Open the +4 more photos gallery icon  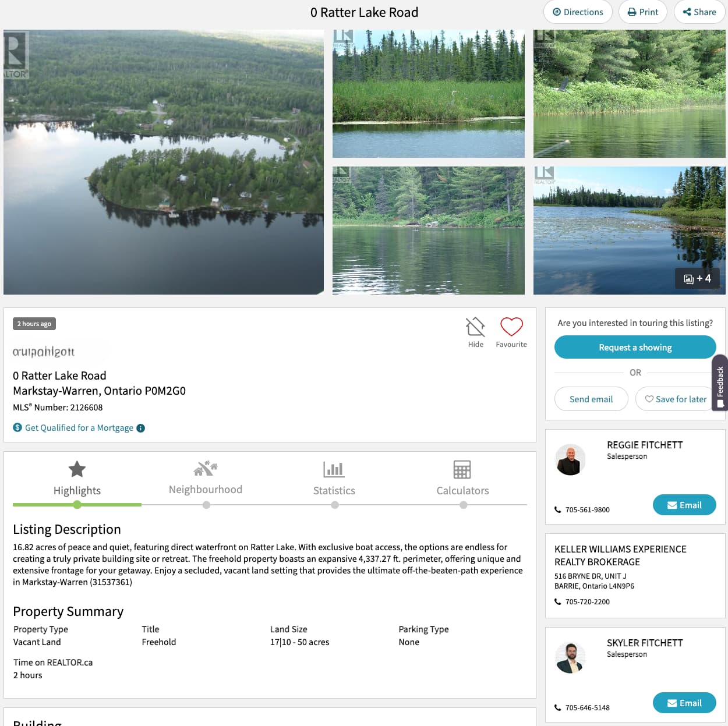coord(697,279)
